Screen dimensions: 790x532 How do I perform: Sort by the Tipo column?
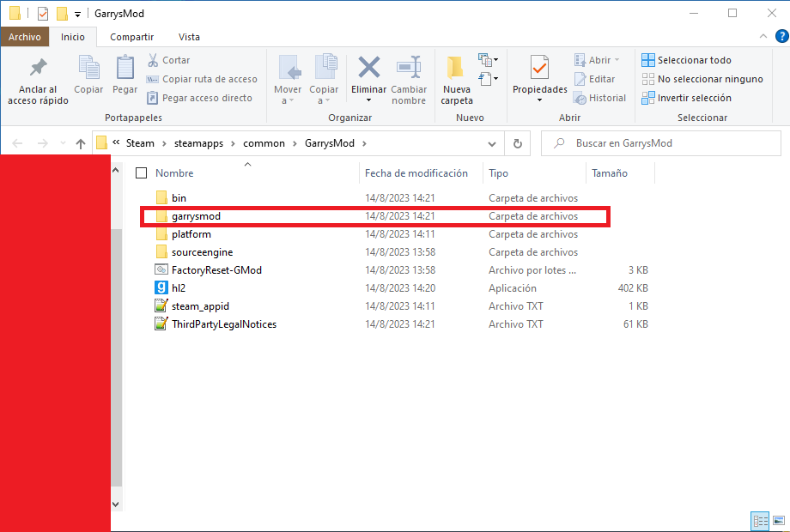(x=498, y=173)
